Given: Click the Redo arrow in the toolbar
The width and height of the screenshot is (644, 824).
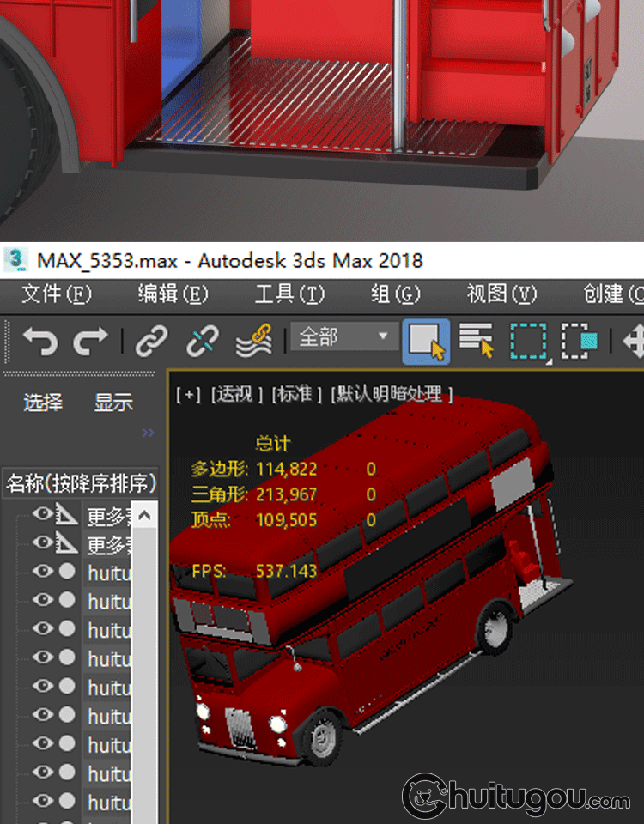Looking at the screenshot, I should (90, 341).
